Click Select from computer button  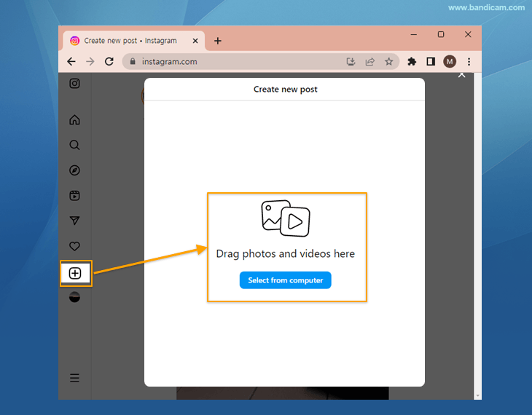[x=285, y=280]
